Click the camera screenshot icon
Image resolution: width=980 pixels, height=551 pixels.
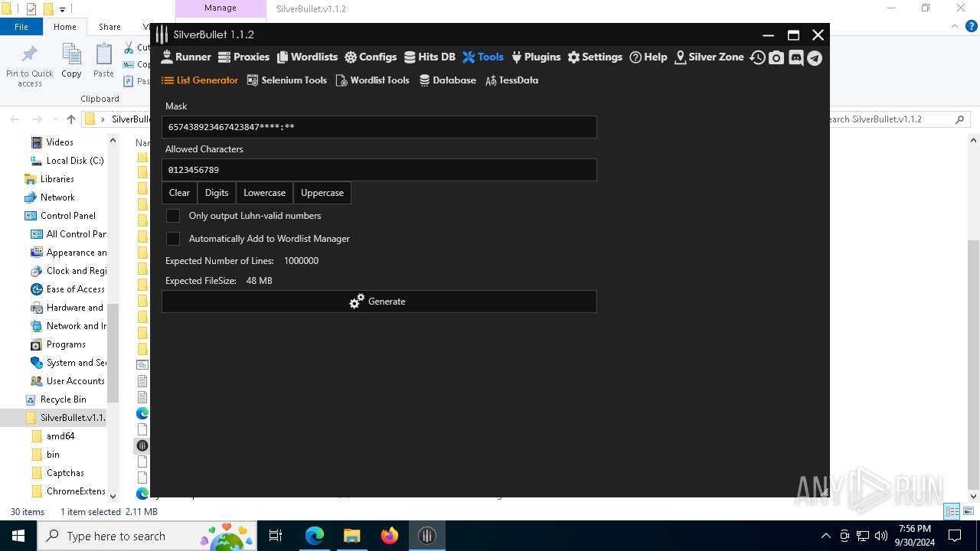click(x=776, y=58)
